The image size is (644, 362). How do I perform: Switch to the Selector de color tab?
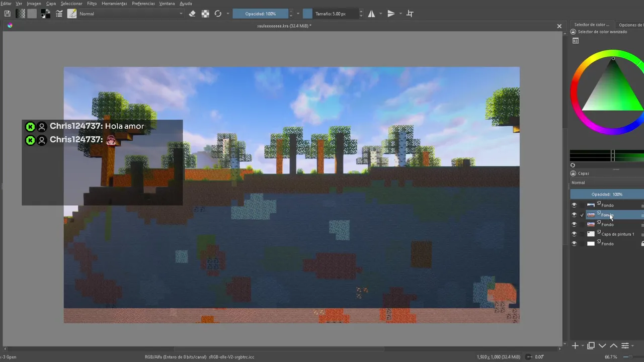point(592,25)
